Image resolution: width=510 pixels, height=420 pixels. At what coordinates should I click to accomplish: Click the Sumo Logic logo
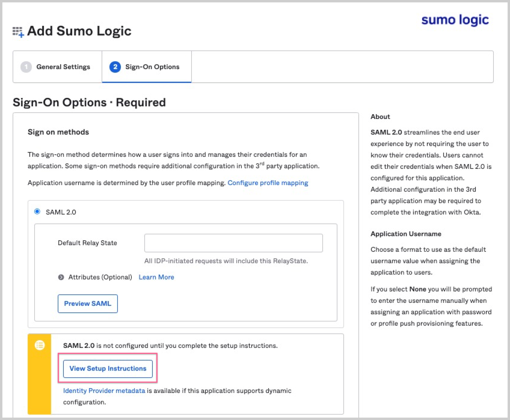click(x=455, y=20)
